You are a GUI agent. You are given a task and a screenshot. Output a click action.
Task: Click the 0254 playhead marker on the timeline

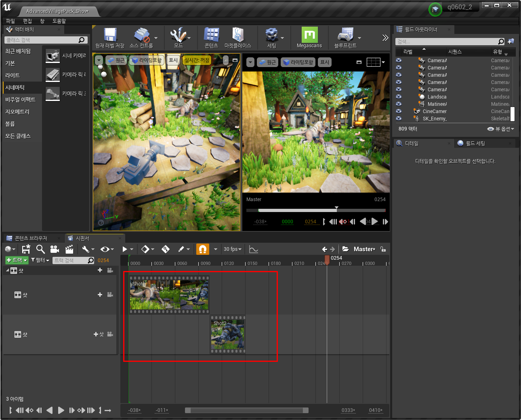(327, 260)
